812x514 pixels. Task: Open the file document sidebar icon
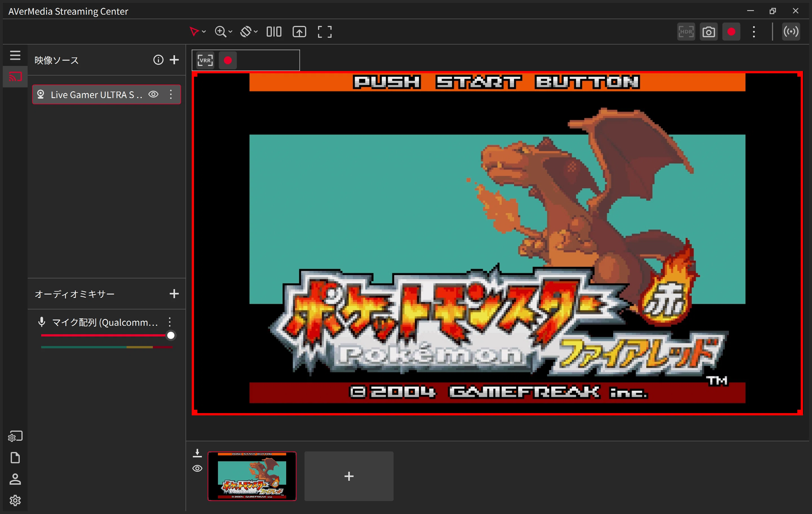15,458
